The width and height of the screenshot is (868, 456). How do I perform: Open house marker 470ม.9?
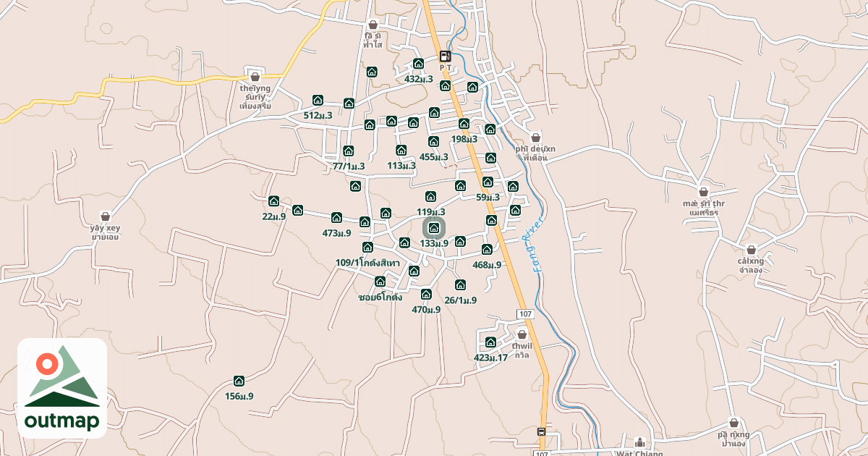pyautogui.click(x=426, y=294)
